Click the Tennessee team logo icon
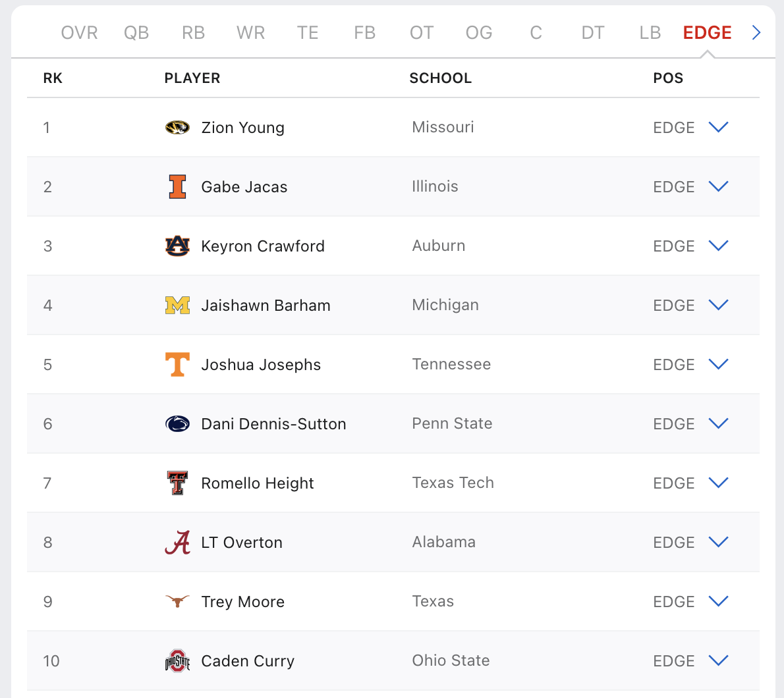Image resolution: width=784 pixels, height=698 pixels. point(177,365)
